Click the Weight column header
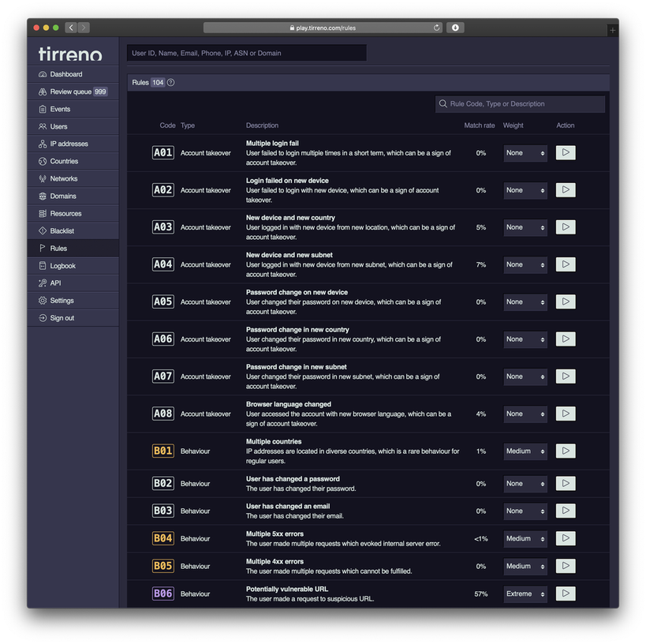 pyautogui.click(x=513, y=125)
